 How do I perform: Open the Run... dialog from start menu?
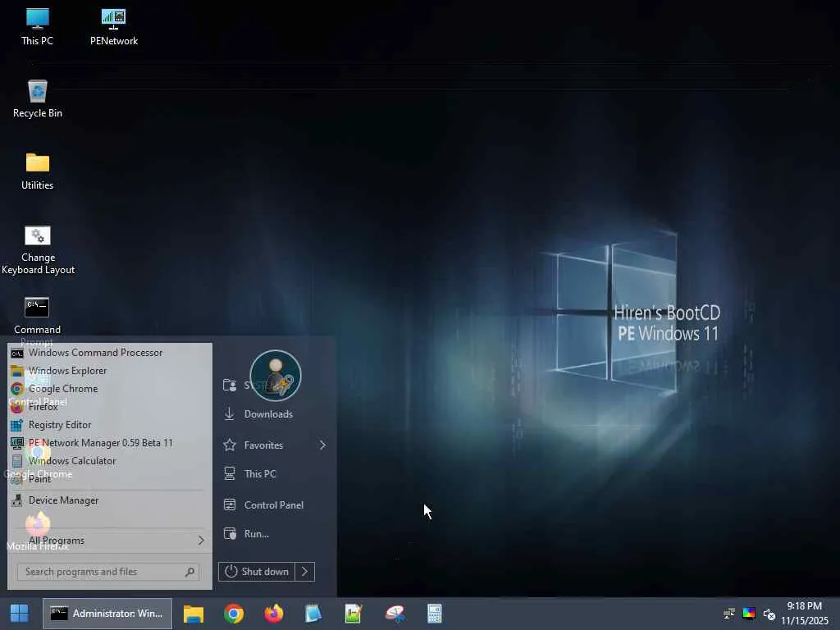point(256,534)
